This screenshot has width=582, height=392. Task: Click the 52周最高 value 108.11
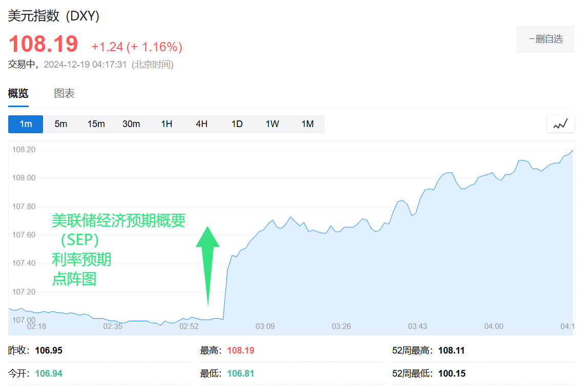tap(451, 350)
